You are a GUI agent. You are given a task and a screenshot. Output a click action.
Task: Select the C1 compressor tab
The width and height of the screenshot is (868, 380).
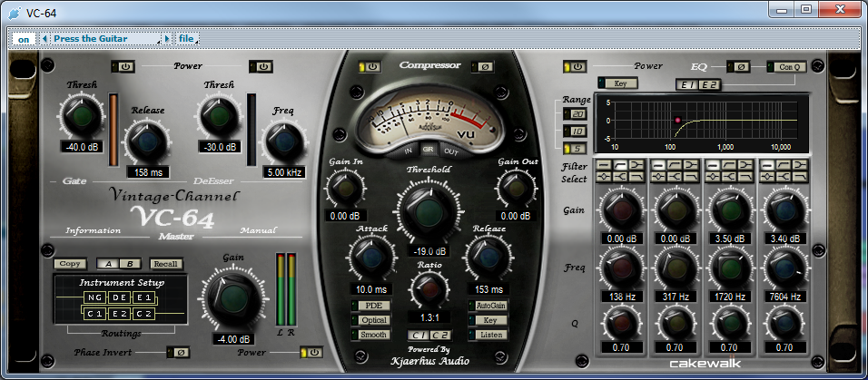pyautogui.click(x=419, y=335)
